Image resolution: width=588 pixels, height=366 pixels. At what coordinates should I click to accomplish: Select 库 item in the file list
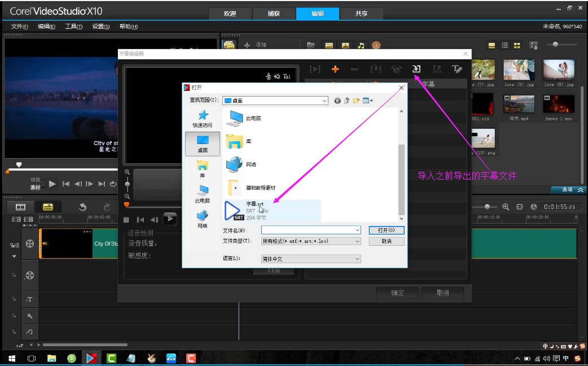click(x=239, y=142)
